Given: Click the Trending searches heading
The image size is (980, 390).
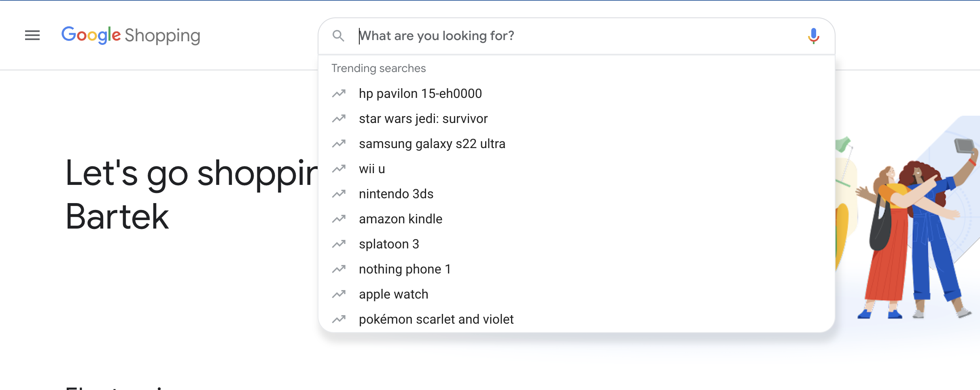Looking at the screenshot, I should coord(379,68).
